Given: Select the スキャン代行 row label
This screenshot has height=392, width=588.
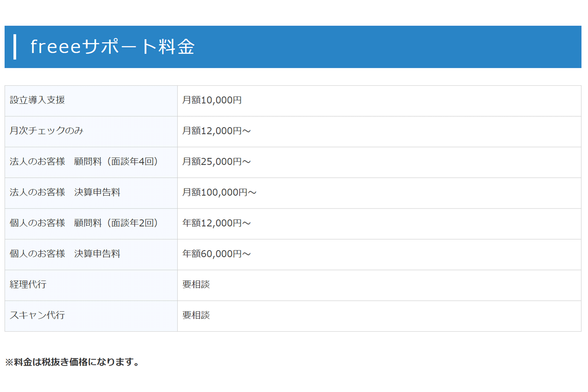Looking at the screenshot, I should coord(37,315).
